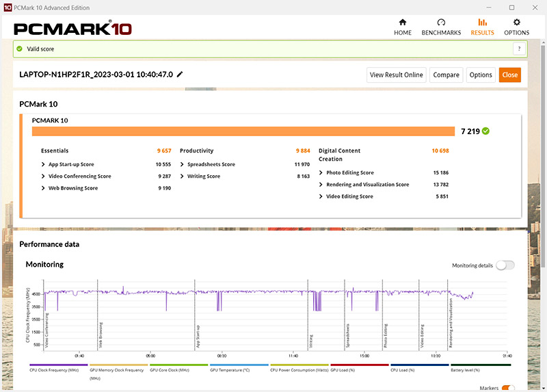This screenshot has width=547, height=392.
Task: Click the green valid score checkmark icon
Action: tap(20, 49)
